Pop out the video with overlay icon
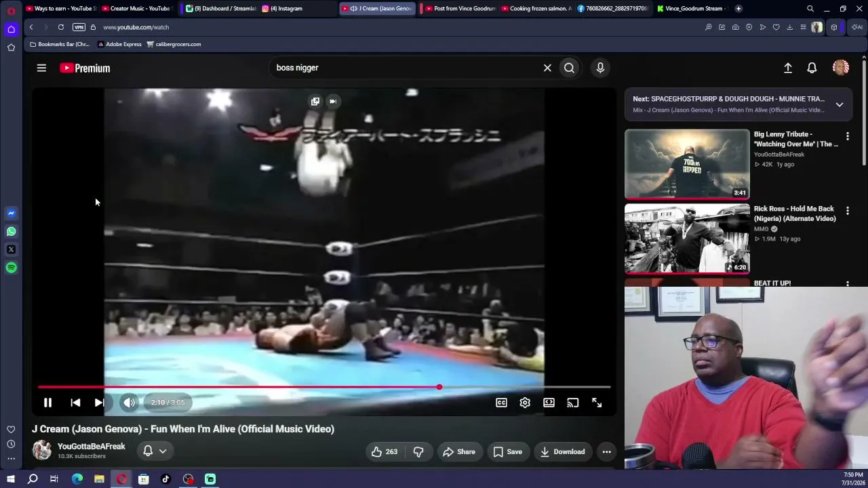This screenshot has height=488, width=868. pos(315,102)
